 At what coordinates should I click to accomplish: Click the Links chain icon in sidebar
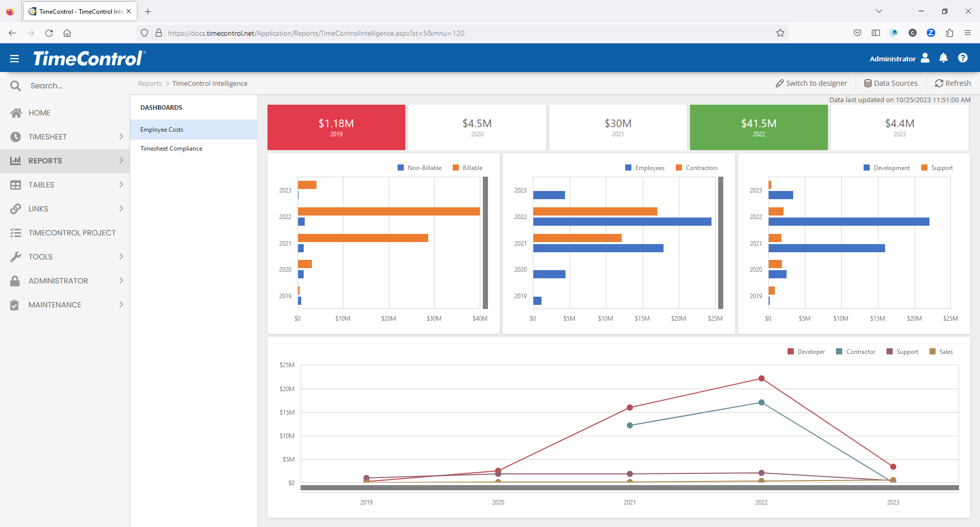coord(16,209)
